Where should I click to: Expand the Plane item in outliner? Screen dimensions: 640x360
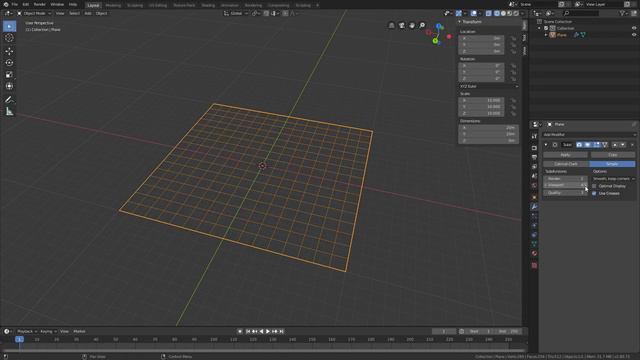pyautogui.click(x=546, y=35)
